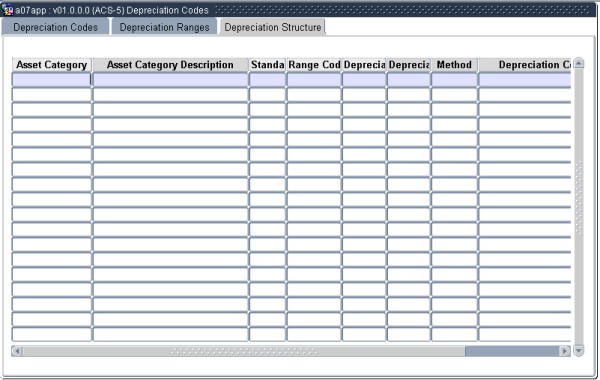Screen dimensions: 600x380
Task: Click the highlighted Asset Category field in first row
Action: [x=52, y=80]
